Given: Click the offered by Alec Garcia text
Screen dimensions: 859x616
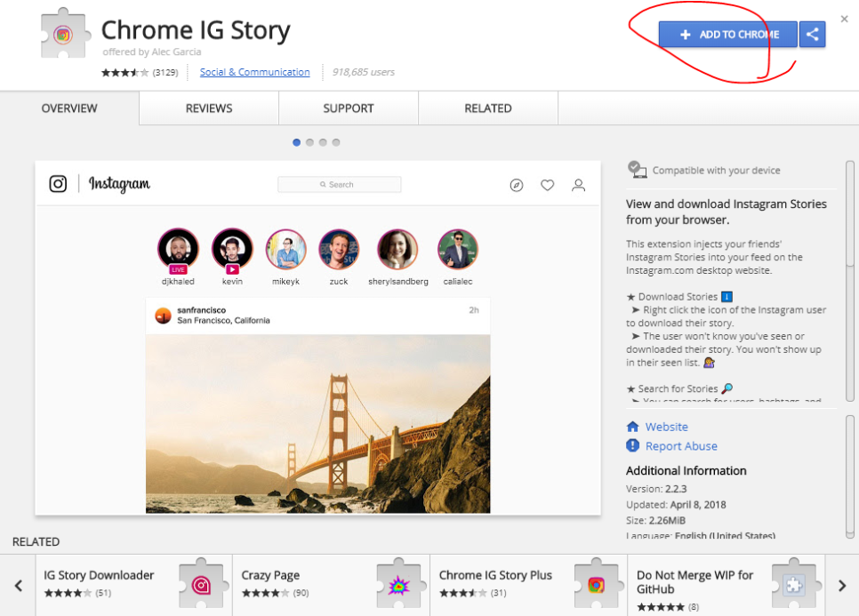Looking at the screenshot, I should 152,52.
